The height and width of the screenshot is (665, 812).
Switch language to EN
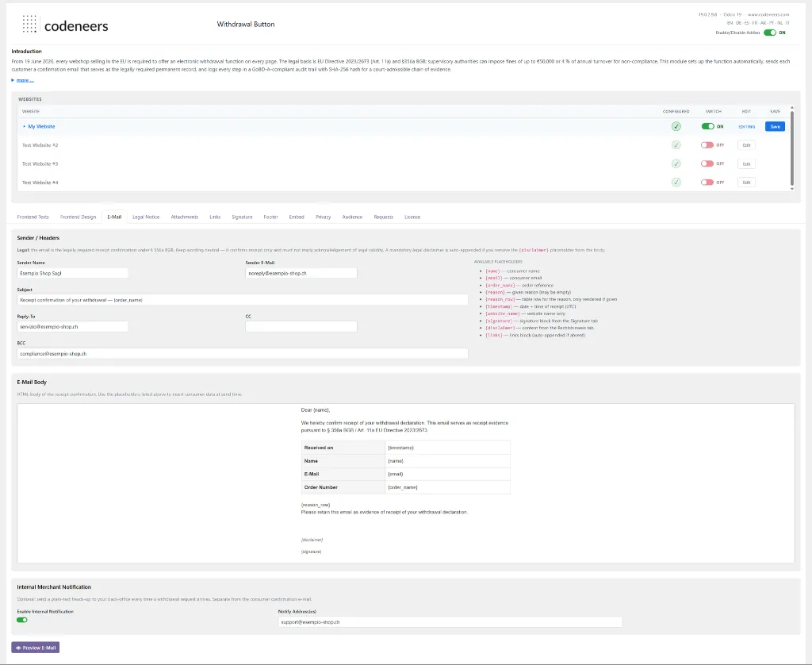pyautogui.click(x=730, y=23)
